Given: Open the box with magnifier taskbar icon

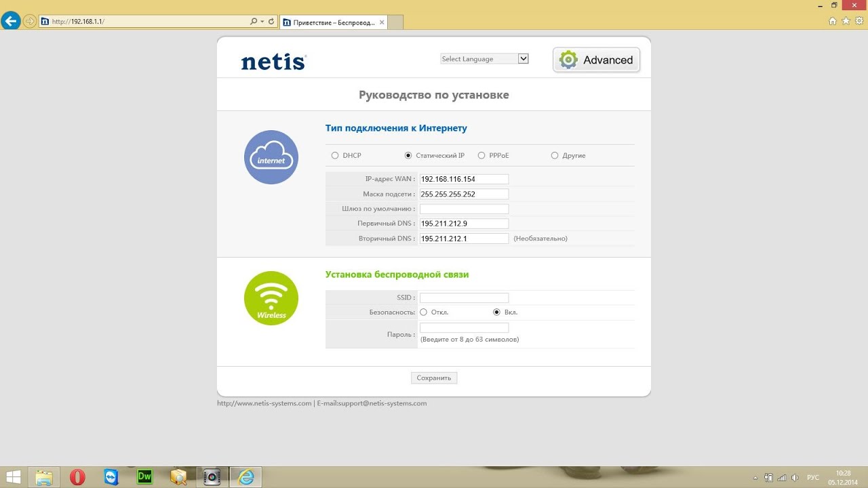Looking at the screenshot, I should (178, 477).
